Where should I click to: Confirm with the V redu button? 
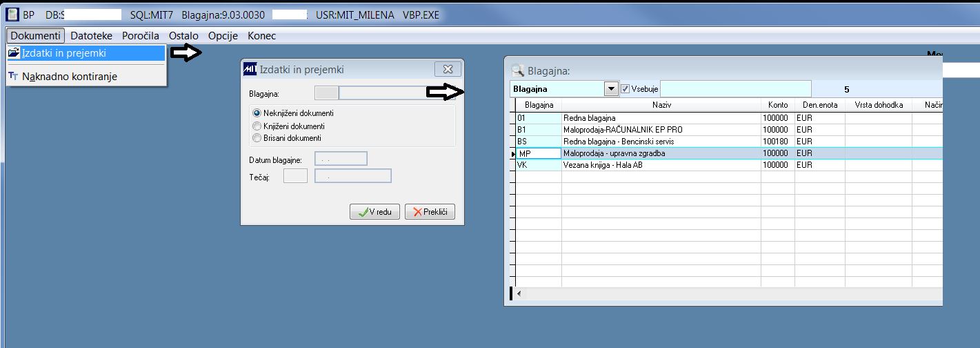click(374, 212)
